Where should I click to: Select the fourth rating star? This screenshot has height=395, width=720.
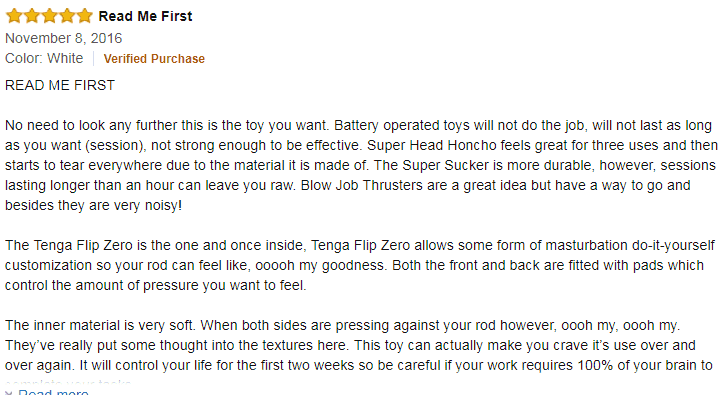pyautogui.click(x=67, y=16)
